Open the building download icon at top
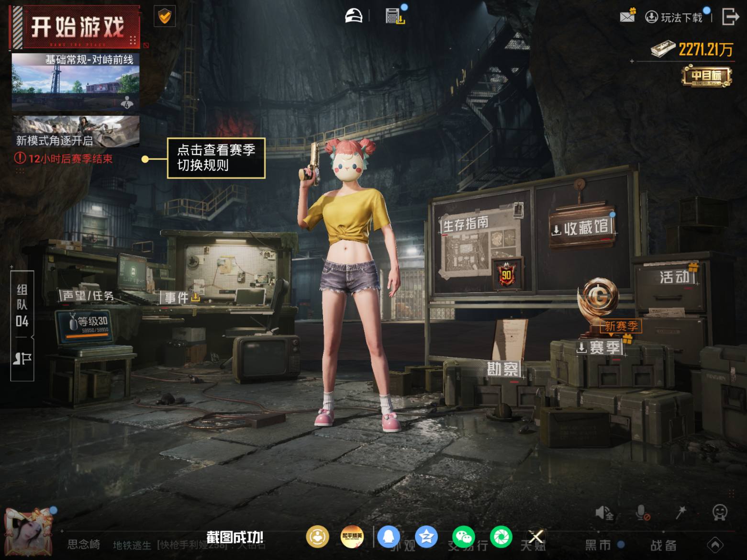This screenshot has width=747, height=560. [x=395, y=16]
